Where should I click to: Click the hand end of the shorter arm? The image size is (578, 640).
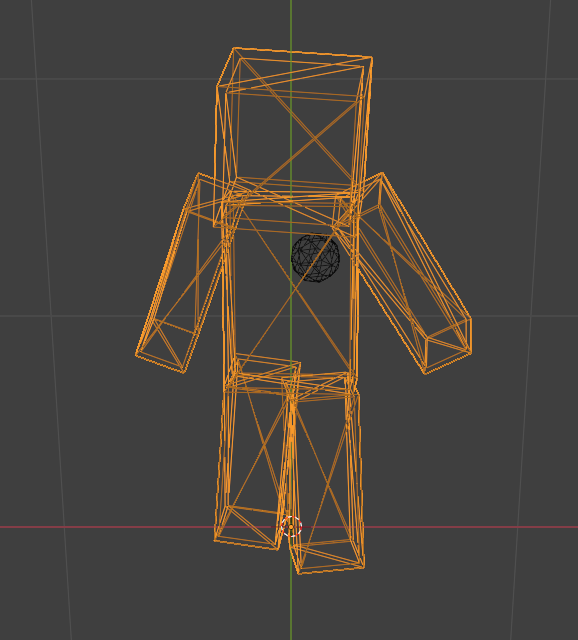165,347
